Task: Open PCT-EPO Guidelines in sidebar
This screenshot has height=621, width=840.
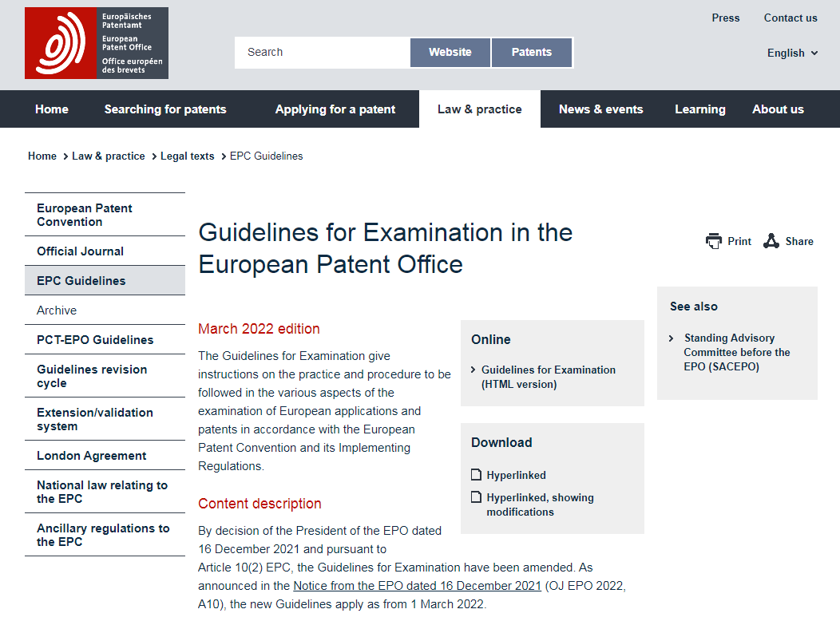Action: 95,340
